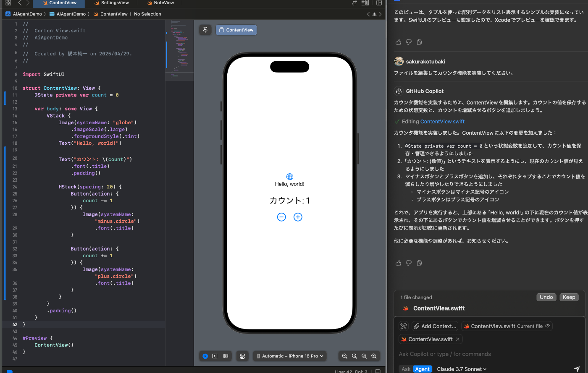Open the Automatic – iPhone 16 Pro device dropdown

(x=290, y=356)
